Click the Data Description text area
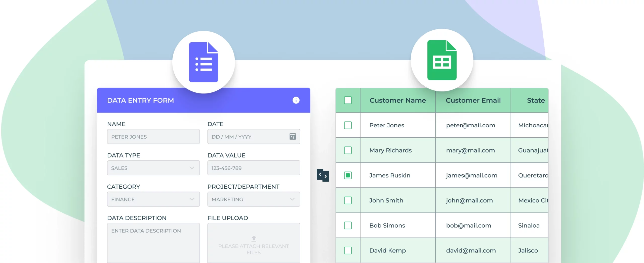This screenshot has width=644, height=263. 153,243
